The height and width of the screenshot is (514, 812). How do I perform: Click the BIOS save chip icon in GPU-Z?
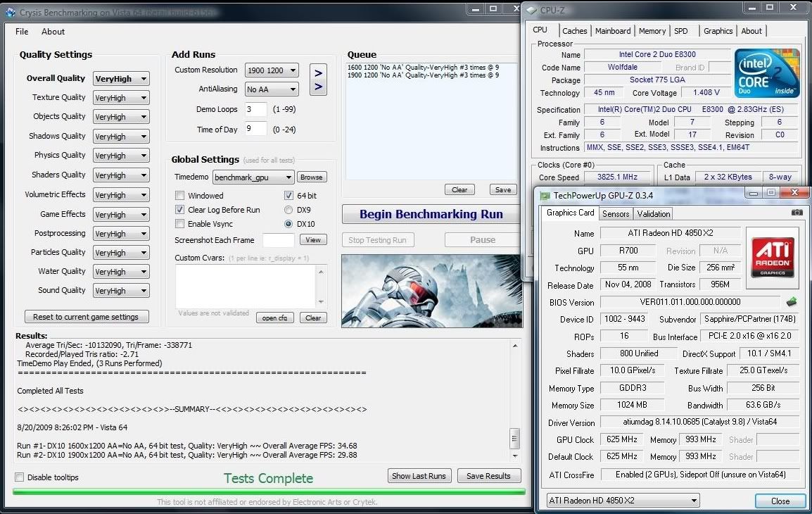pos(792,301)
